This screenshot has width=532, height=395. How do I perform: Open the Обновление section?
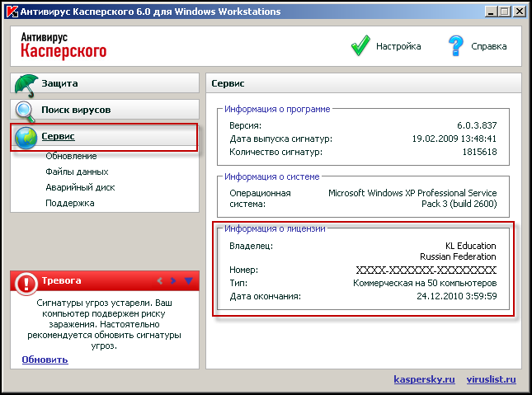click(71, 156)
